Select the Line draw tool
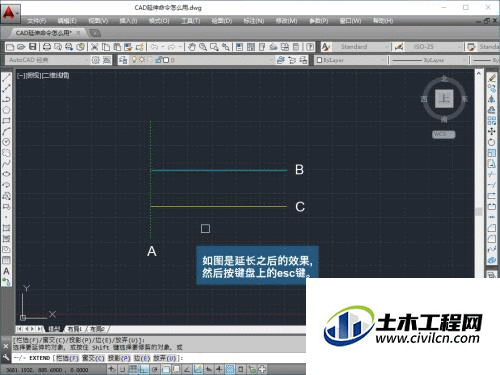The width and height of the screenshot is (500, 375). (x=6, y=78)
